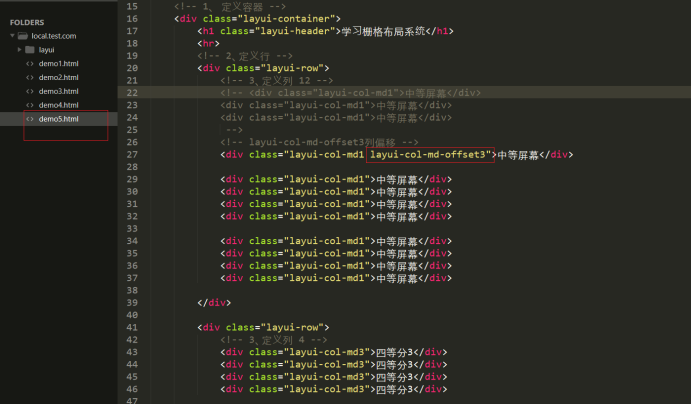The width and height of the screenshot is (692, 405).
Task: Click the FOLDERS sidebar heading
Action: pos(27,22)
